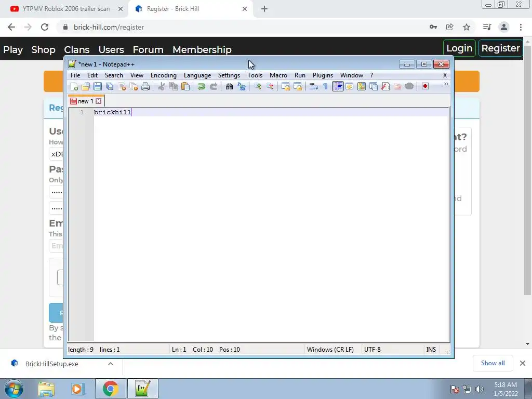
Task: Copy selection using the toolbar Copy icon
Action: click(174, 86)
